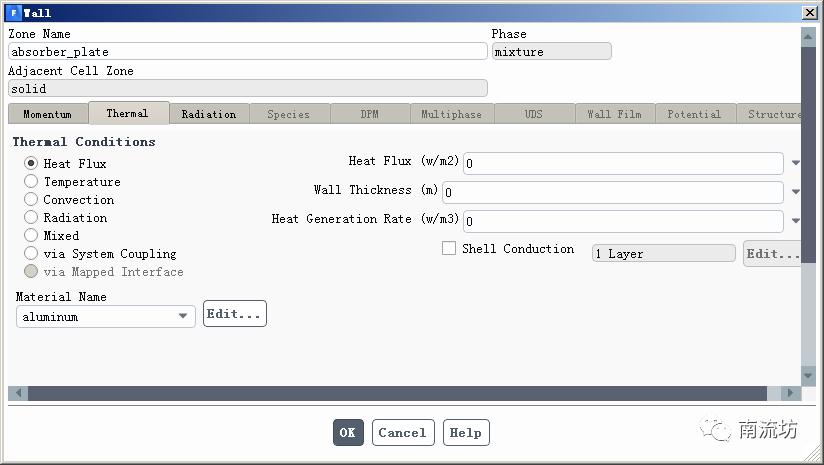Open Help for the Wall dialog
Image resolution: width=824 pixels, height=465 pixels.
tap(466, 432)
